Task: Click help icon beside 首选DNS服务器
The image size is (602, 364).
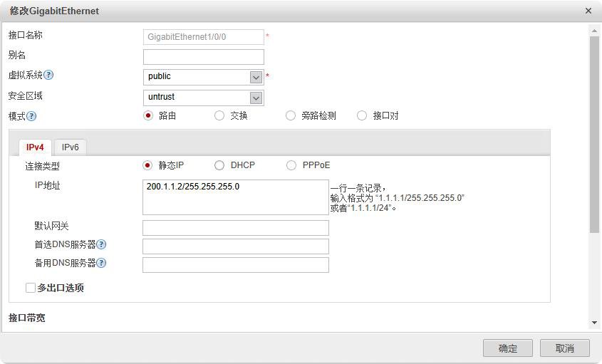Action: point(102,244)
